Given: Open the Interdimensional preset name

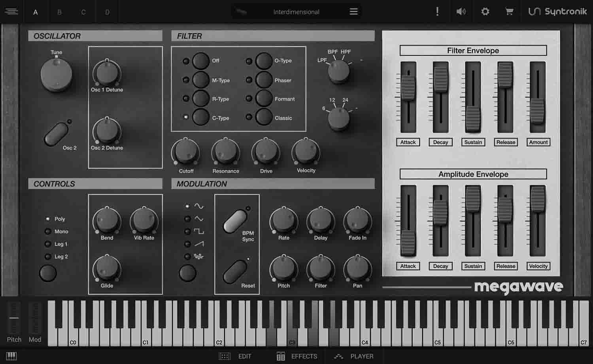Looking at the screenshot, I should point(296,12).
